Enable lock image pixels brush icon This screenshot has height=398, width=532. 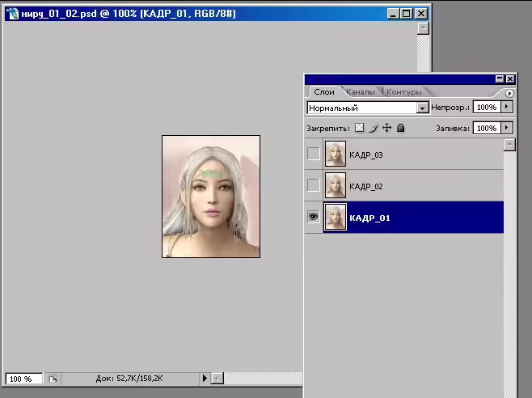(374, 128)
